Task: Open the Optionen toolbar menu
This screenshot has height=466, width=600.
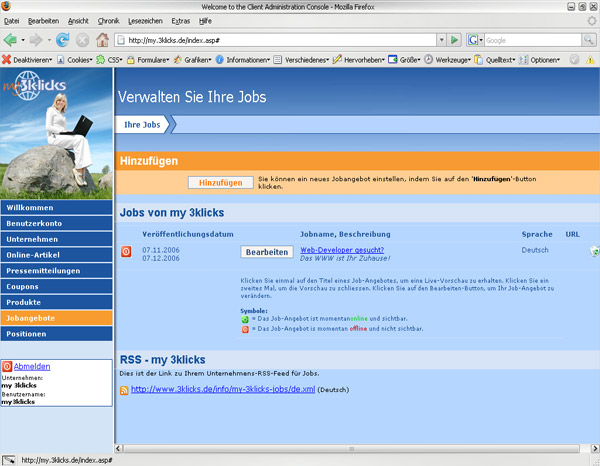Action: pos(540,60)
